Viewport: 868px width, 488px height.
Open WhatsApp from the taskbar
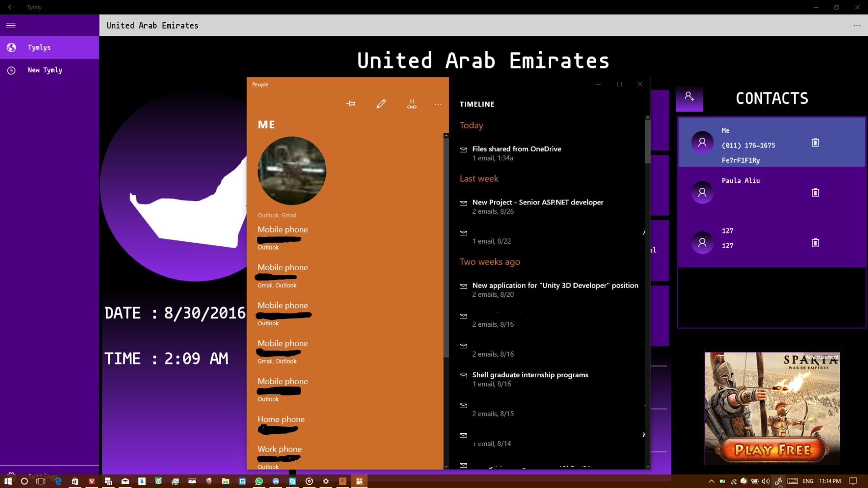(x=259, y=481)
